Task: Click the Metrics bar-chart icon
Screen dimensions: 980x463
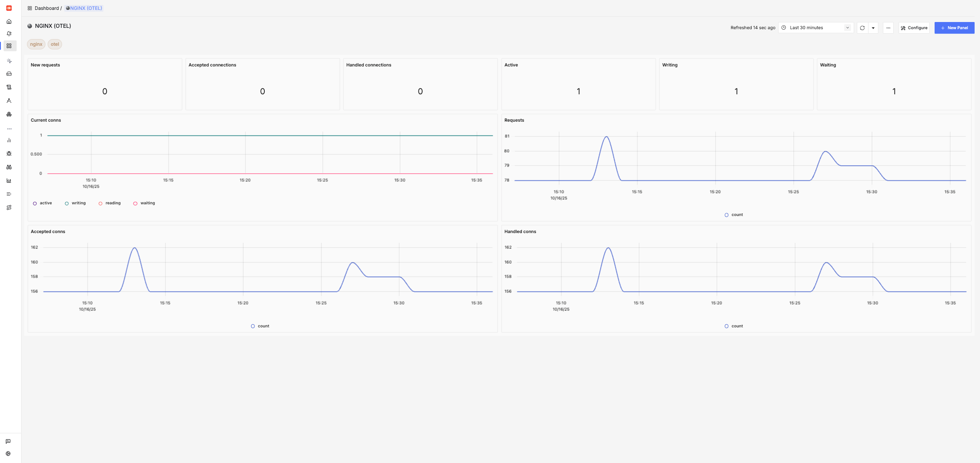Action: pyautogui.click(x=9, y=140)
